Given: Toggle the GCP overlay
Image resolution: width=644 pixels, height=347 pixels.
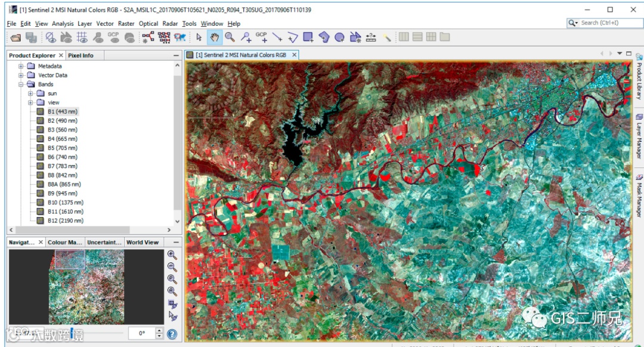Looking at the screenshot, I should pos(114,38).
